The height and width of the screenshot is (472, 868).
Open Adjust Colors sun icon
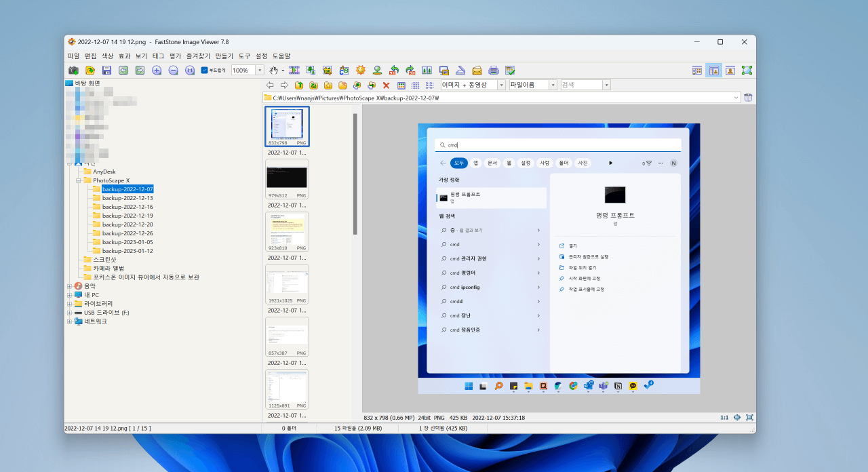(361, 70)
